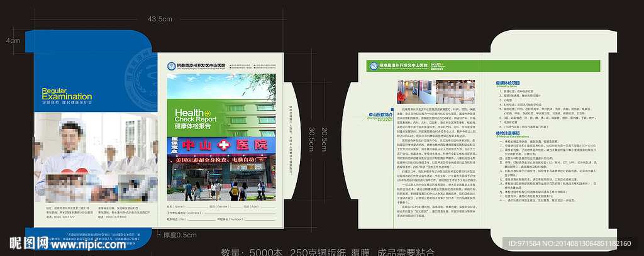Viewport: 644px width, 256px height.
Task: Click the round logo in green inner header
Action: (x=374, y=66)
